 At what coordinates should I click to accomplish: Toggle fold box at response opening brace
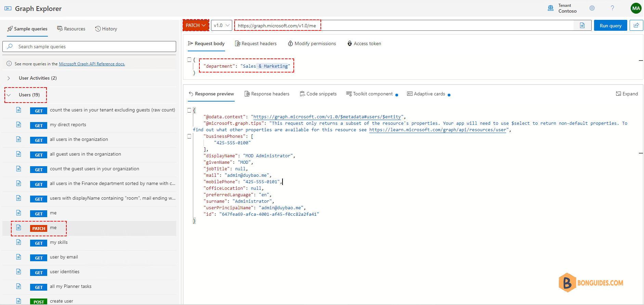(x=189, y=110)
